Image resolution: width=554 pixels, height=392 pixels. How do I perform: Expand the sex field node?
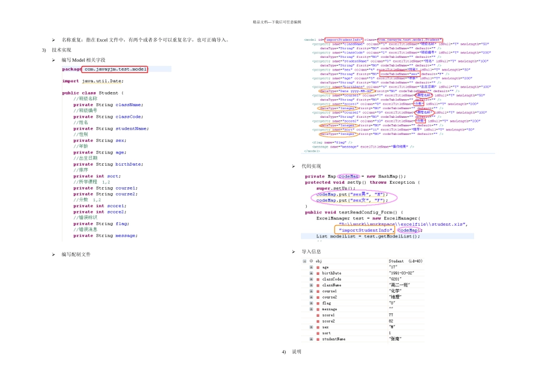(311, 327)
